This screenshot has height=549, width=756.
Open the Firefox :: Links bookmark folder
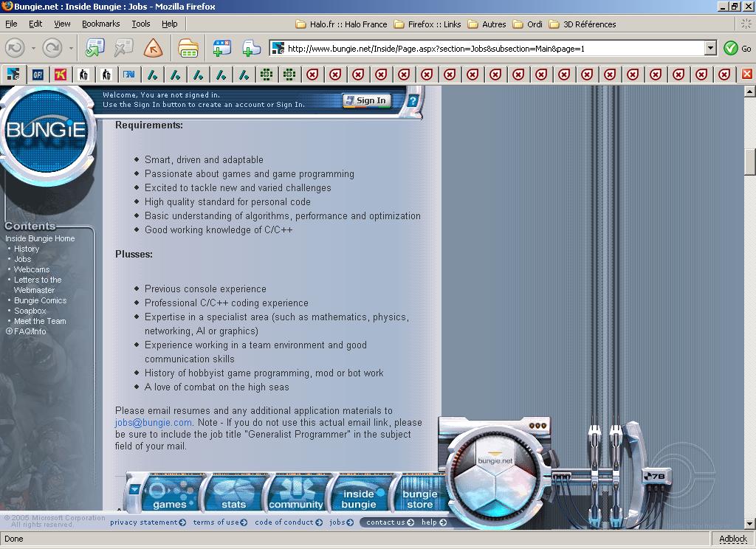pos(427,24)
